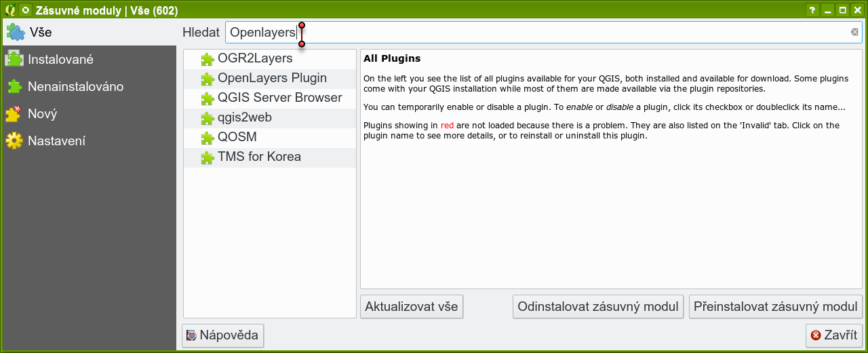The image size is (868, 353).
Task: Select TMS for Korea entry
Action: coord(270,157)
